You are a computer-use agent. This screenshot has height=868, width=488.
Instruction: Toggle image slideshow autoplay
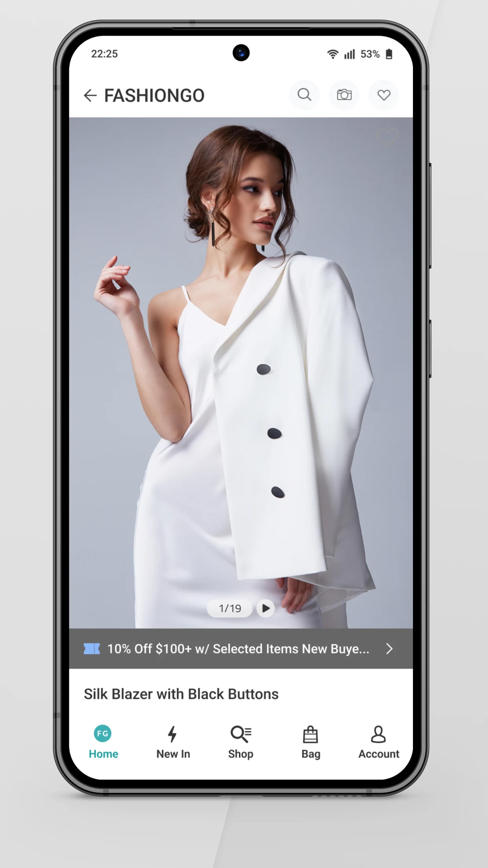coord(265,607)
